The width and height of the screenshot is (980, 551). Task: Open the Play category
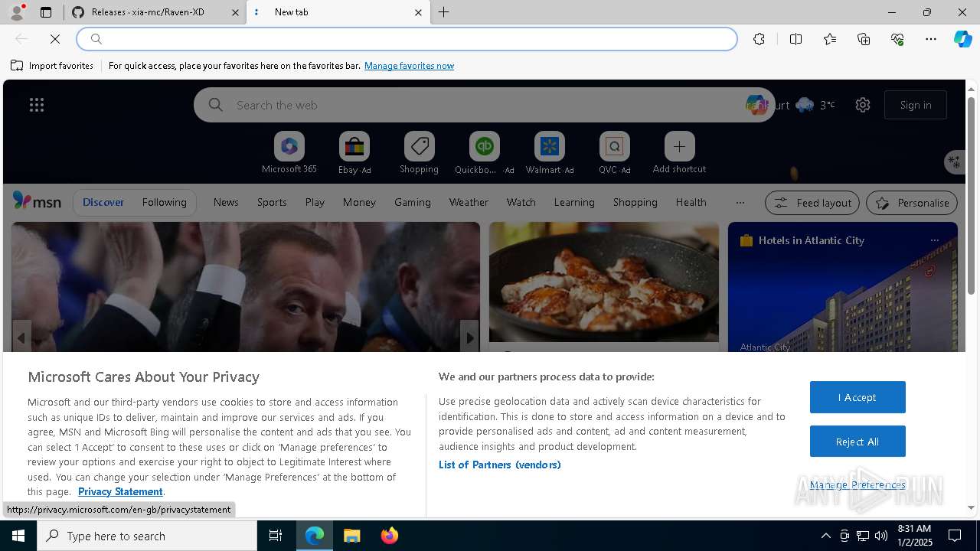tap(315, 202)
